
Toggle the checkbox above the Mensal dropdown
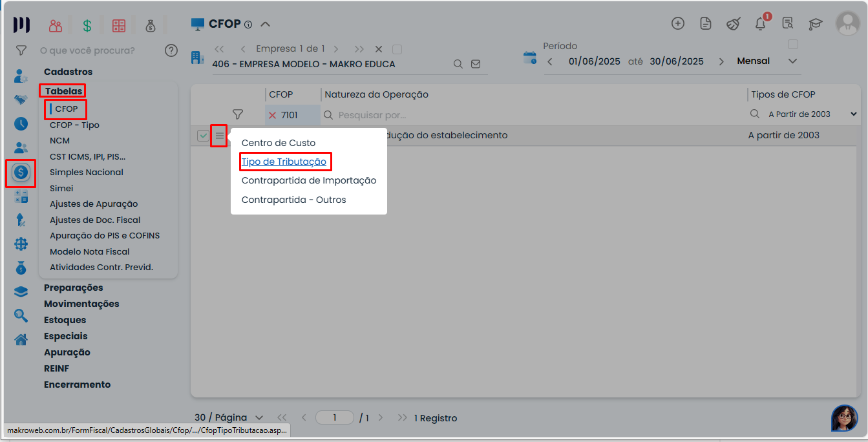click(x=793, y=45)
